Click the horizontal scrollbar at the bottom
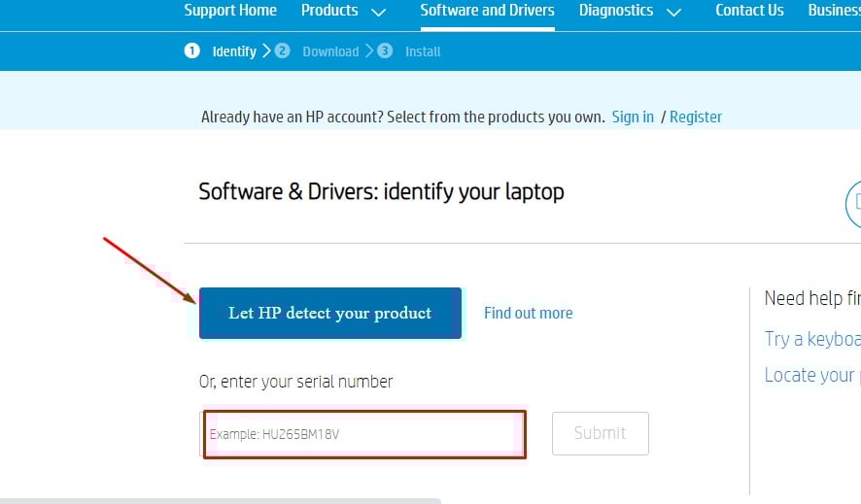861x504 pixels. point(220,500)
